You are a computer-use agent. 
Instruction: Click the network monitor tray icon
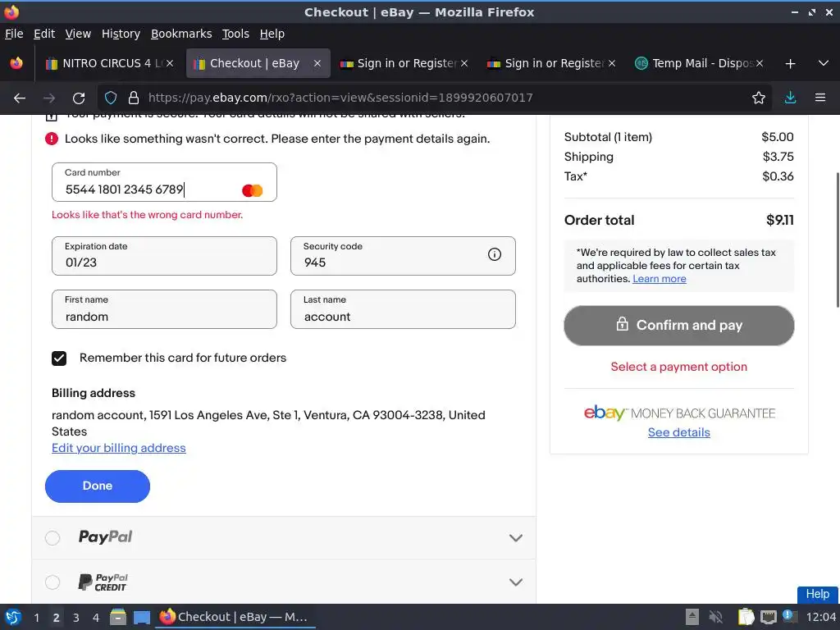coord(768,617)
